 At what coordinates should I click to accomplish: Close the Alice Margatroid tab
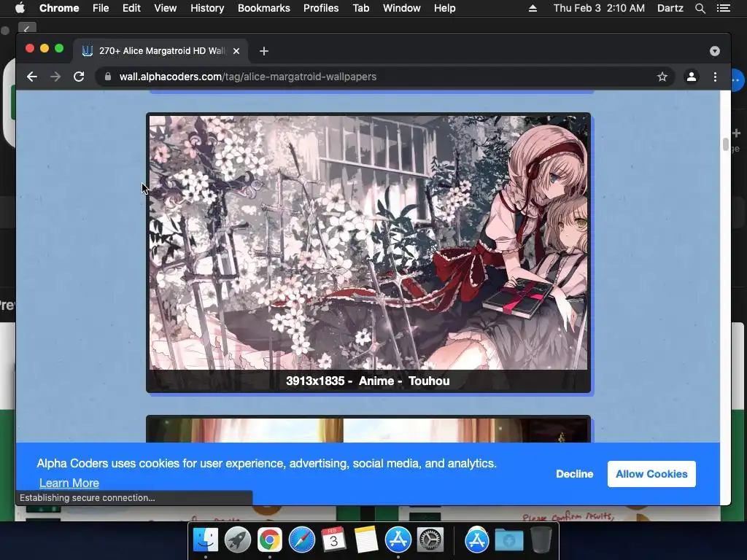click(x=236, y=51)
